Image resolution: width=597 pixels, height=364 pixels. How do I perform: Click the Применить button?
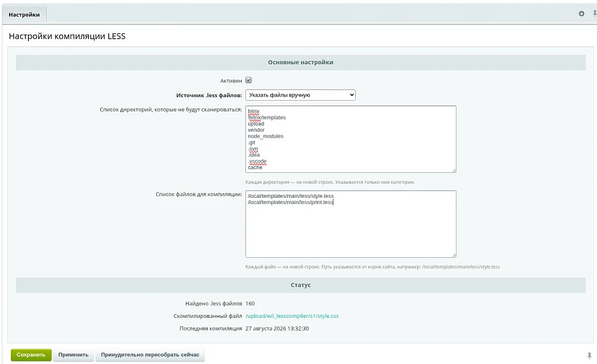(x=73, y=355)
